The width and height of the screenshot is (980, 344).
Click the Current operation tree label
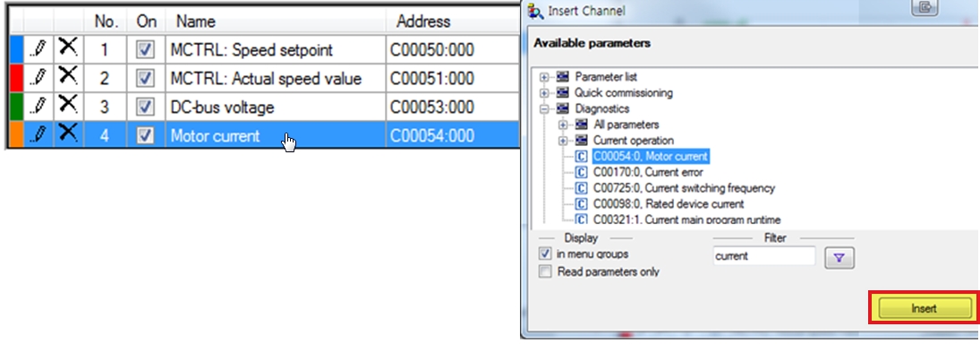tap(633, 141)
